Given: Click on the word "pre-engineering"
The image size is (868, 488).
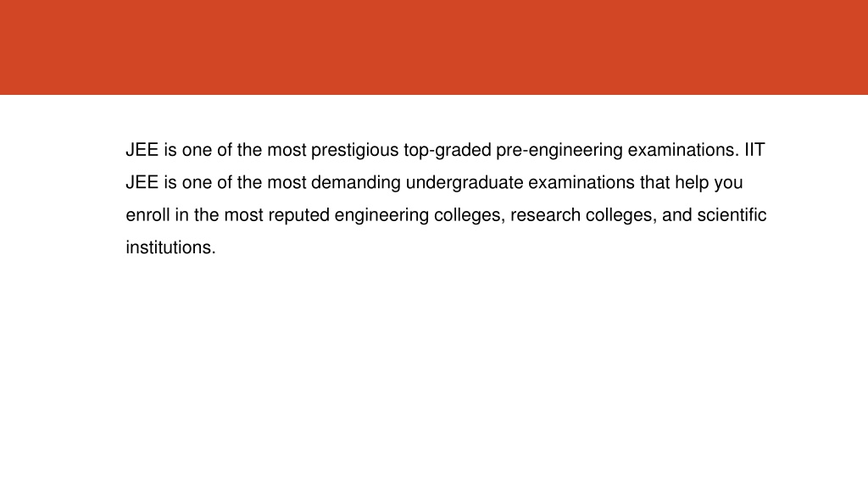Looking at the screenshot, I should pos(559,151).
